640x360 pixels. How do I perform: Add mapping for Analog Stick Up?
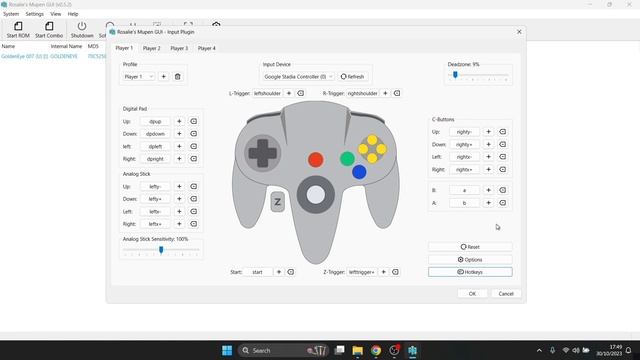[179, 187]
